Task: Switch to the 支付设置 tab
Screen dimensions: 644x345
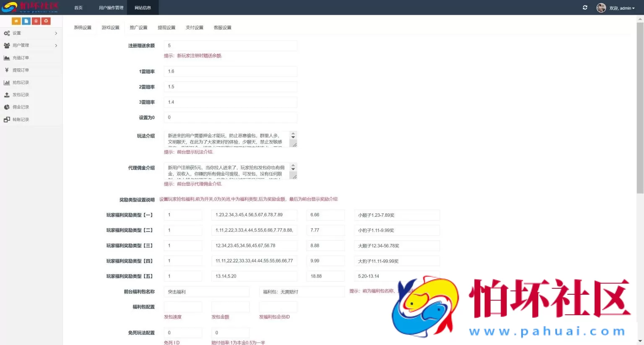Action: [195, 27]
